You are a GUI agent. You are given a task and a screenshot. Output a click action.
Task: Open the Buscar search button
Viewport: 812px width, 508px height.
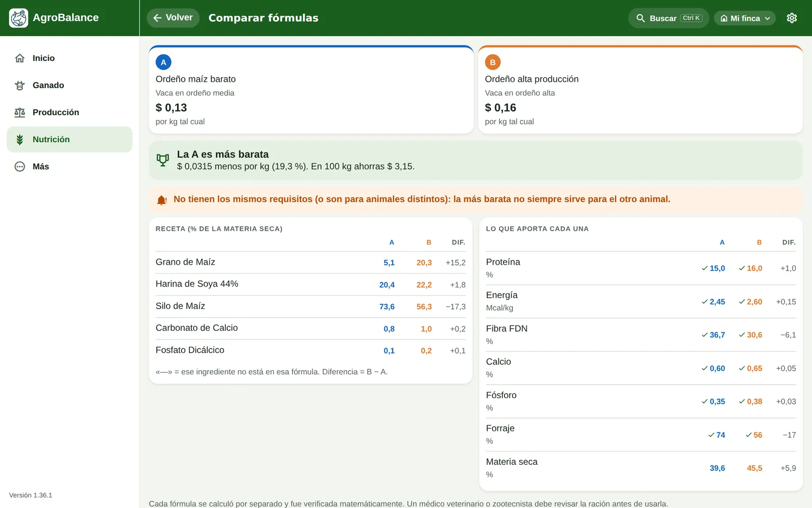click(668, 18)
